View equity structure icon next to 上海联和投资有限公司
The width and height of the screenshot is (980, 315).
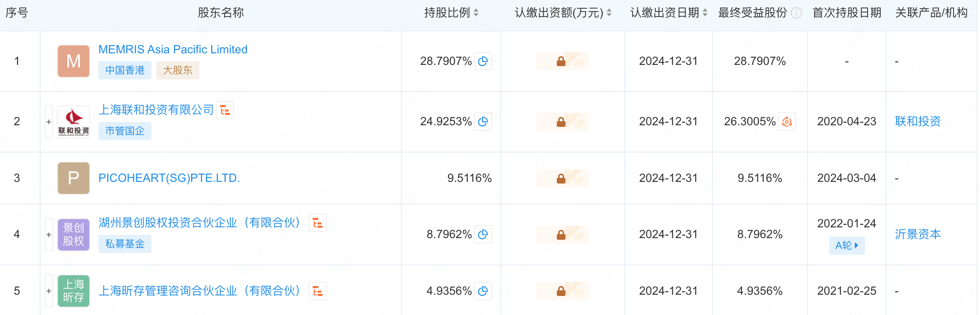tap(225, 110)
